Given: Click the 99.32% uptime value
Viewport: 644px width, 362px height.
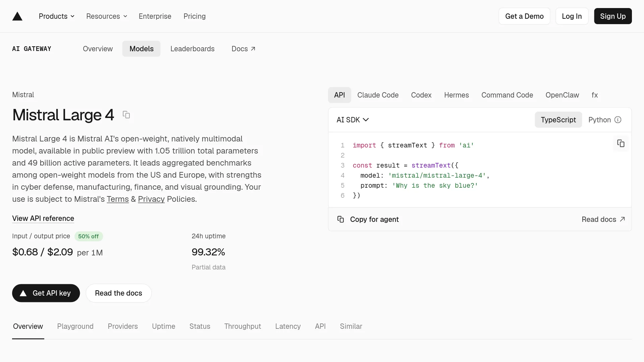Looking at the screenshot, I should point(208,252).
